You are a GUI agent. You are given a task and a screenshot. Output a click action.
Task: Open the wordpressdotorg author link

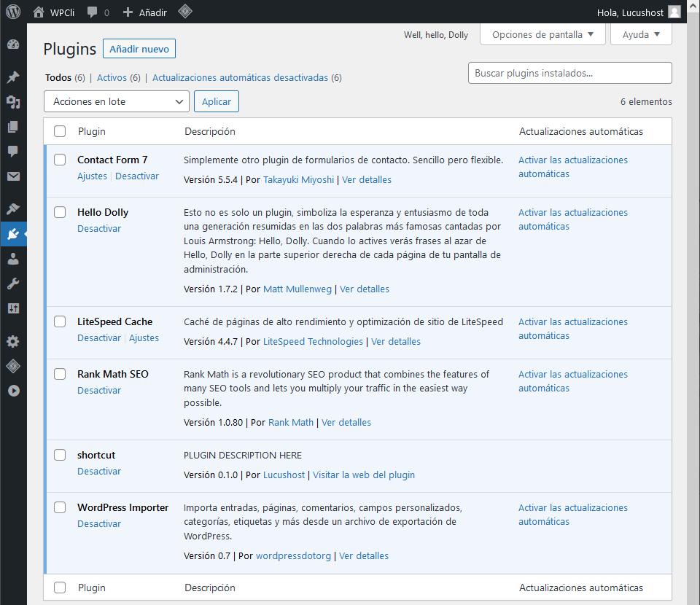point(293,555)
